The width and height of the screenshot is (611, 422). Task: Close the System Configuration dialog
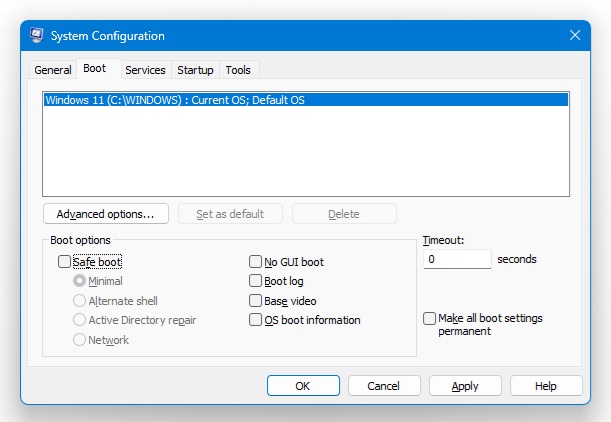tap(575, 36)
